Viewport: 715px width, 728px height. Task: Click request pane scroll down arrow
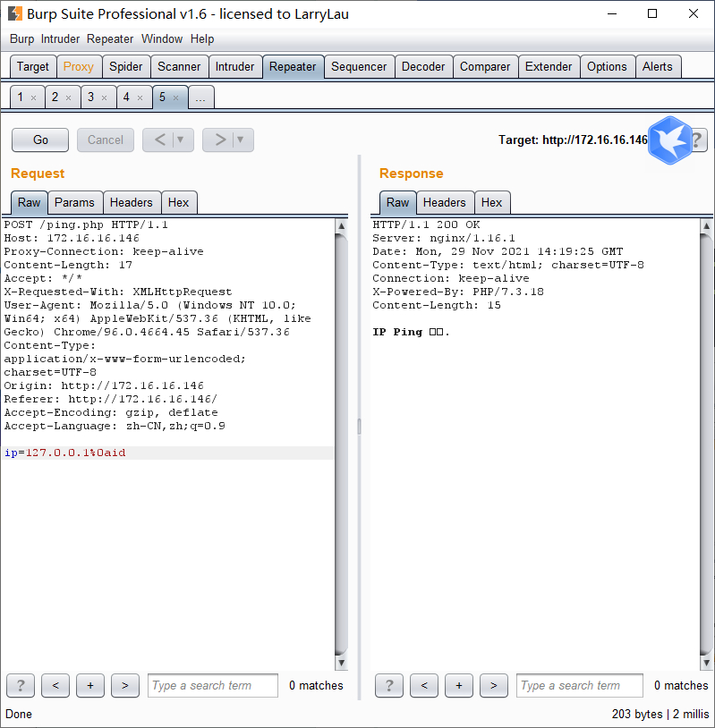[x=341, y=663]
